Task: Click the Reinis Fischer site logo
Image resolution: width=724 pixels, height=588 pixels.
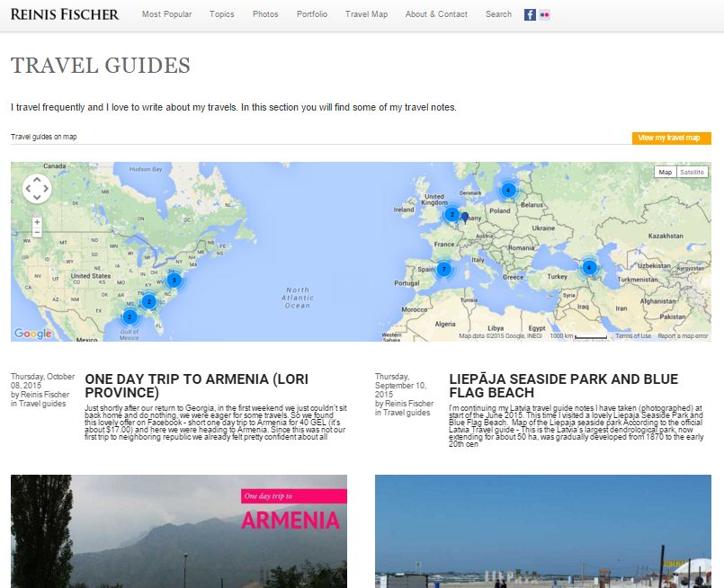Action: 65,14
